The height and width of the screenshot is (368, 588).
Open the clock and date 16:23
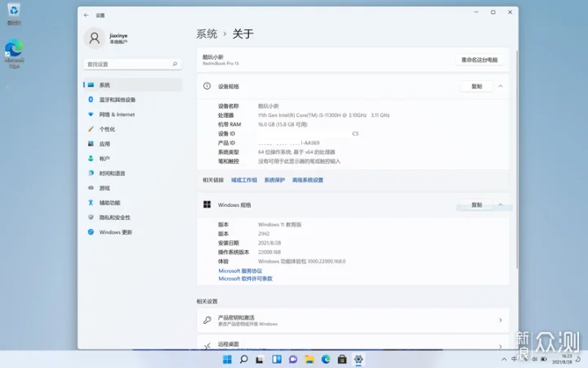pos(562,359)
